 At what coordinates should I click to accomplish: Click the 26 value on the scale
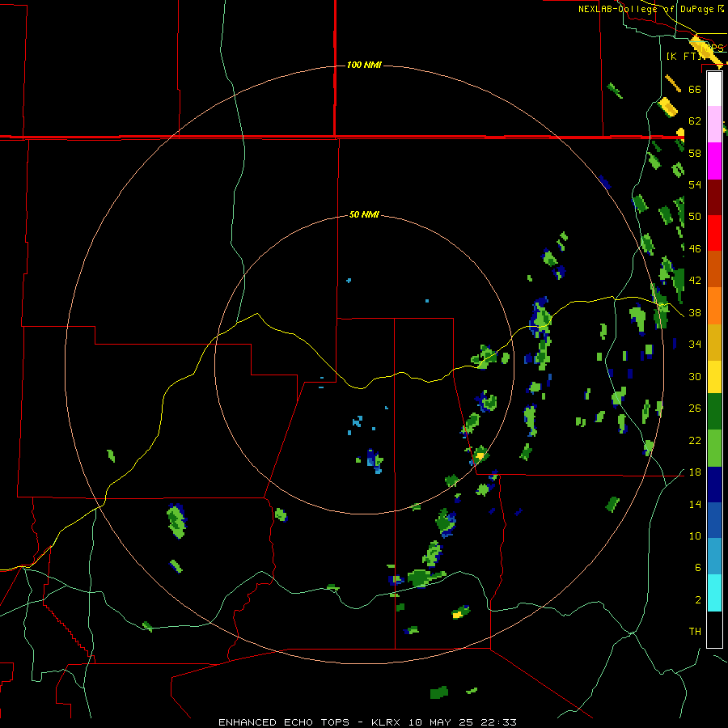tap(695, 408)
